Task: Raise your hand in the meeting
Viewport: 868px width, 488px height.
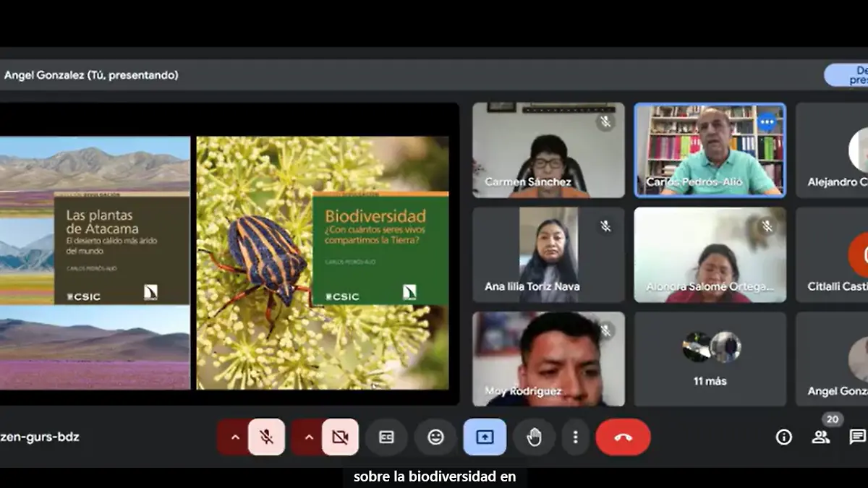Action: pyautogui.click(x=534, y=437)
